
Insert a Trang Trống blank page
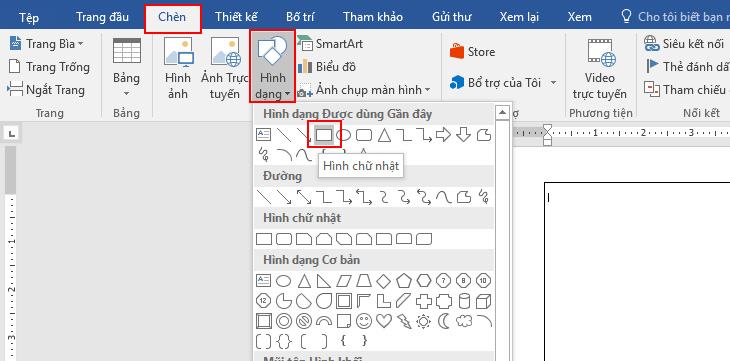tap(49, 67)
